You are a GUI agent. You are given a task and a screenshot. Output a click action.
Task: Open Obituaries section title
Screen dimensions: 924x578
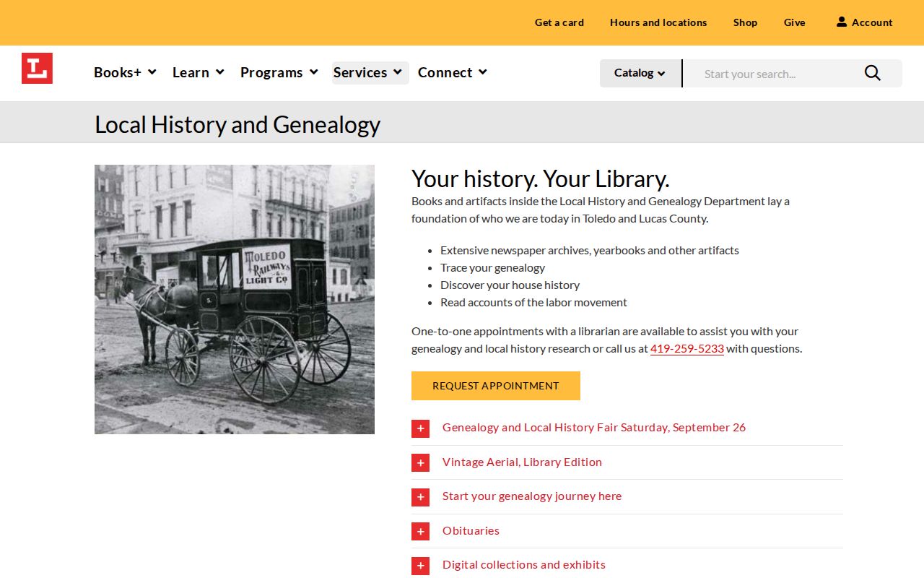471,530
